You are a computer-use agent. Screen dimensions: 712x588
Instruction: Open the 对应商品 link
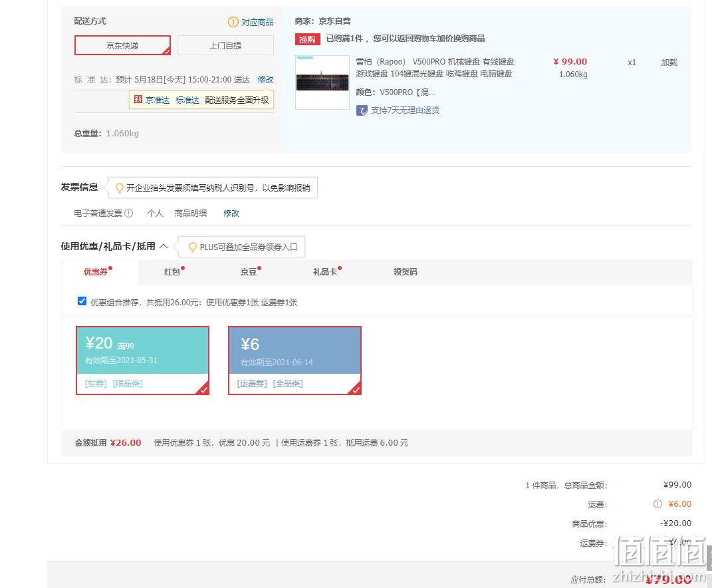click(x=257, y=22)
